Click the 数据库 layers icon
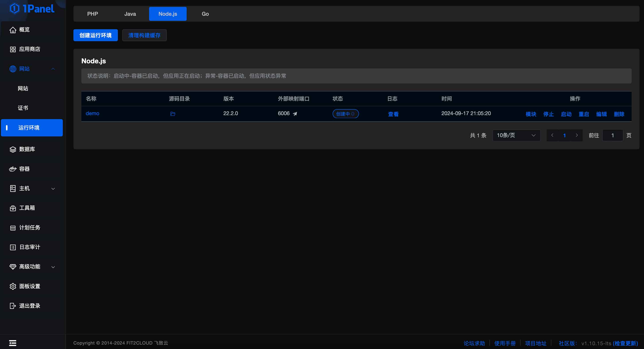Image resolution: width=644 pixels, height=349 pixels. point(13,149)
